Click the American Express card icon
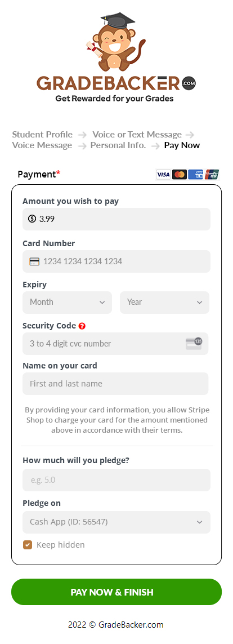The image size is (233, 644). (x=196, y=175)
